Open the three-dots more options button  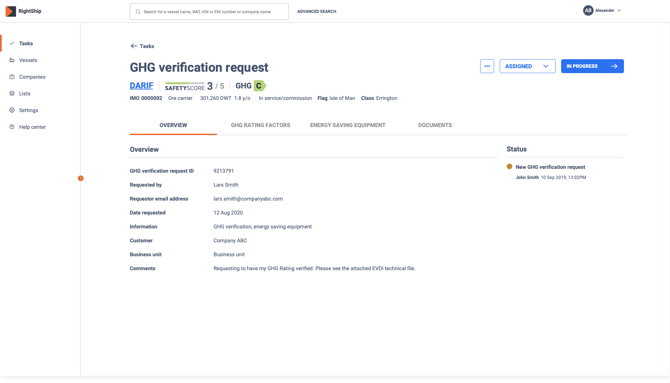click(487, 66)
